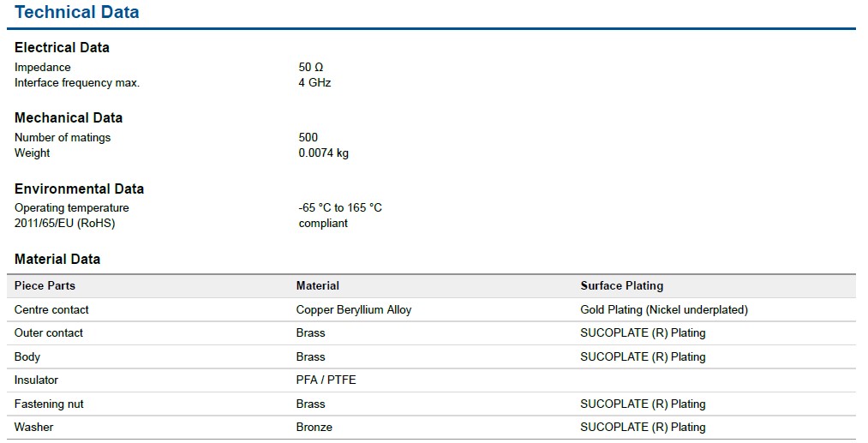Click the Piece Parts column header

click(45, 285)
